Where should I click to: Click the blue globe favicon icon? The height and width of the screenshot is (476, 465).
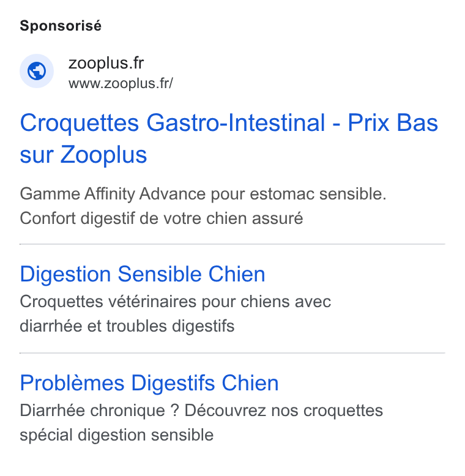click(37, 71)
